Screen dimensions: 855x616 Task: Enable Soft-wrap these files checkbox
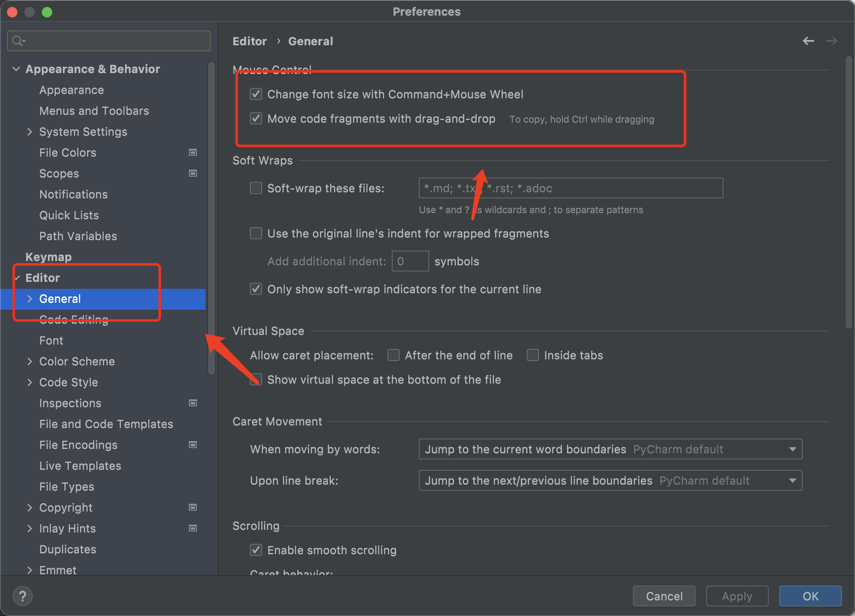[256, 188]
